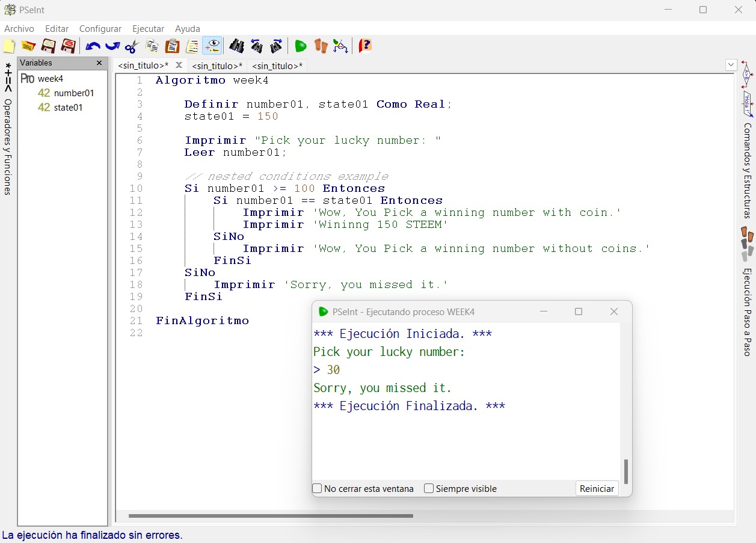Enable the 'No cerrar esta ventana' checkbox
The image size is (756, 543).
(x=318, y=488)
